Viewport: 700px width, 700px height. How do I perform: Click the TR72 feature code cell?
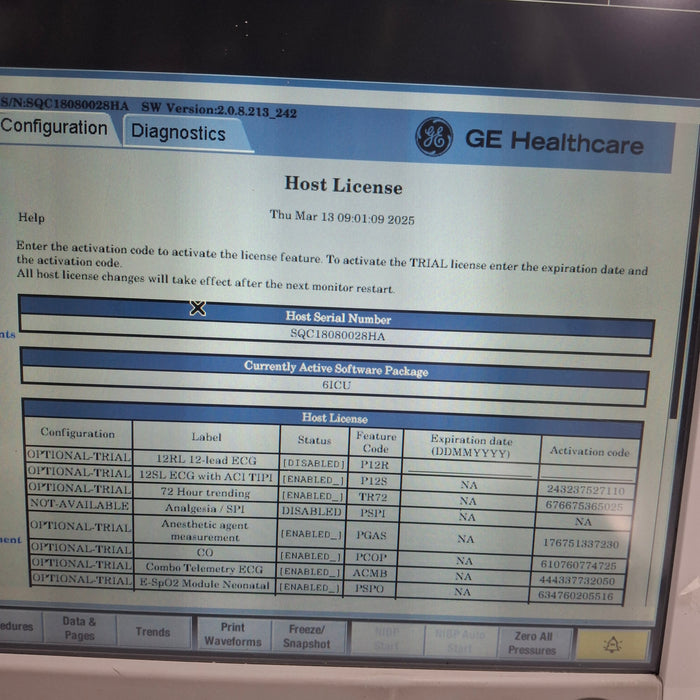(373, 497)
